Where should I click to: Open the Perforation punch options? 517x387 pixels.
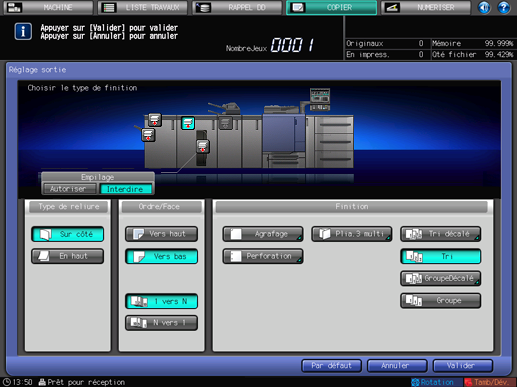pyautogui.click(x=263, y=256)
